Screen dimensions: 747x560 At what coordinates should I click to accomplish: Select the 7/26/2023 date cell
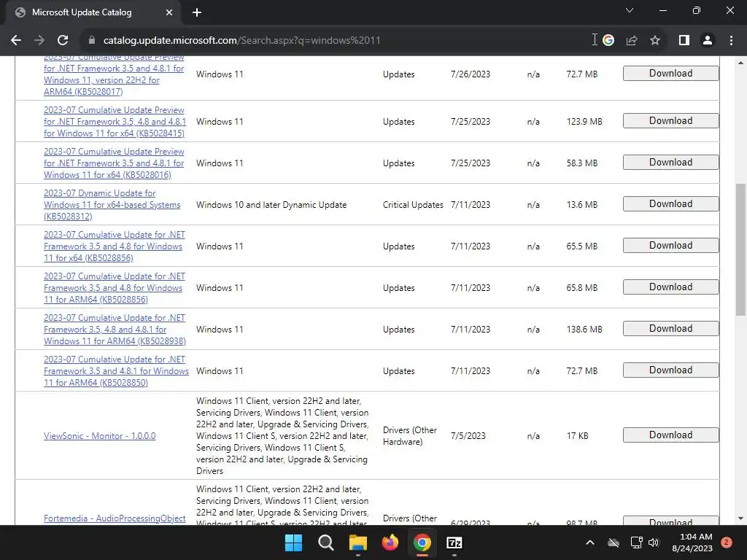tap(471, 74)
